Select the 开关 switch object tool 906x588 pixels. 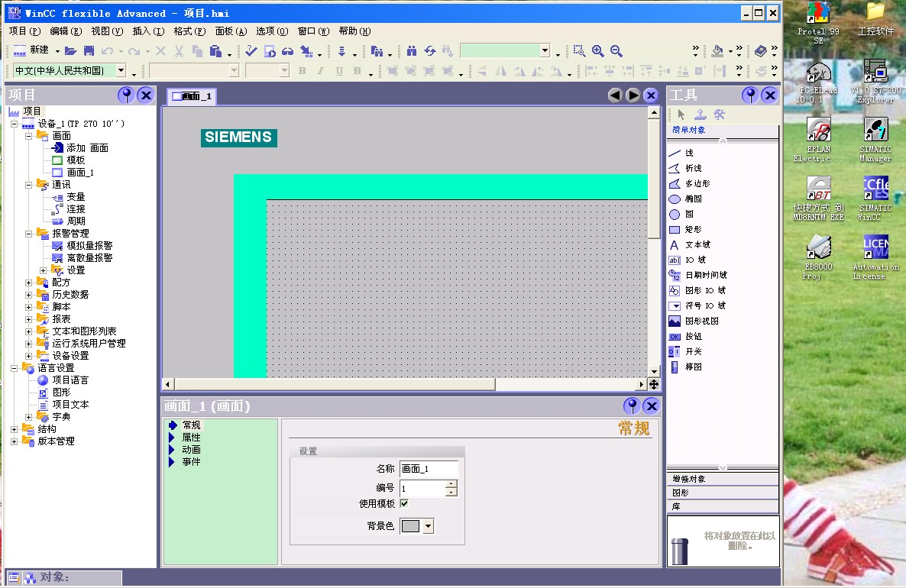click(x=675, y=352)
